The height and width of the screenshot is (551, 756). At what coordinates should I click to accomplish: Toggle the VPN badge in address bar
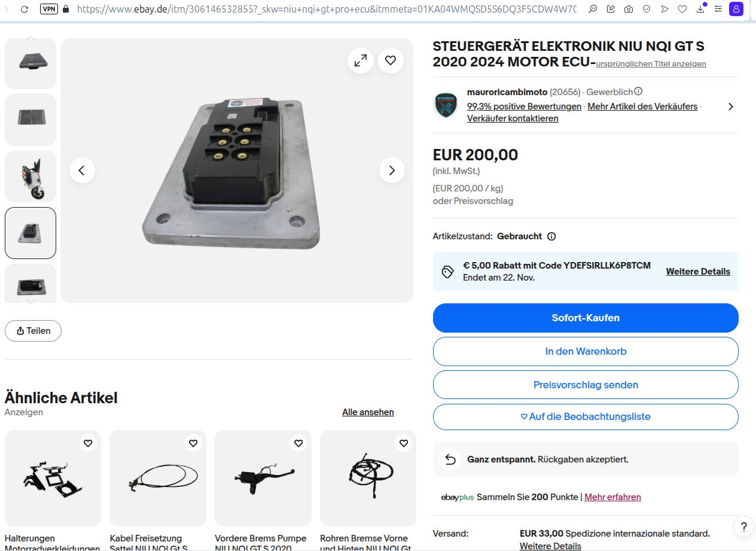point(49,9)
